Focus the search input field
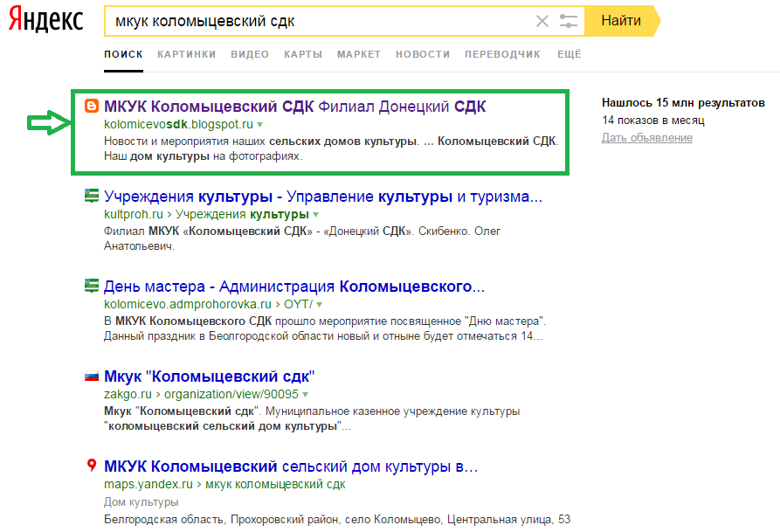Screen dimensions: 780x532 pyautogui.click(x=318, y=21)
